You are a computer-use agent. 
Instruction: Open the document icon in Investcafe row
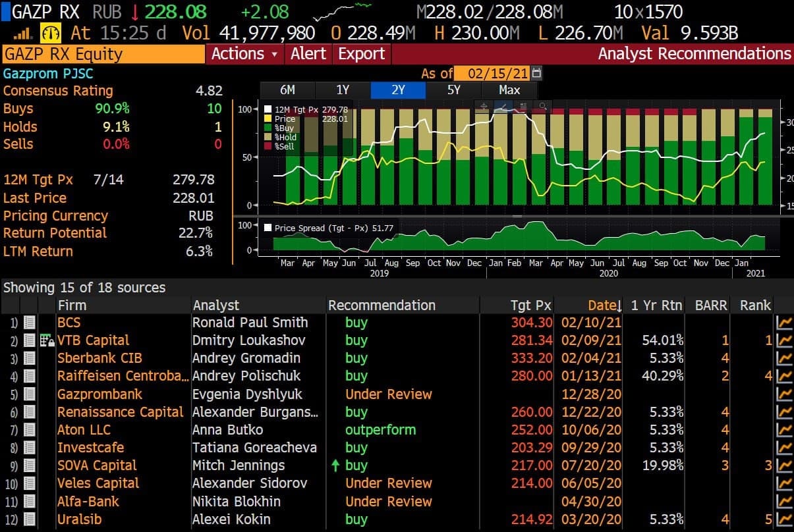click(x=30, y=448)
